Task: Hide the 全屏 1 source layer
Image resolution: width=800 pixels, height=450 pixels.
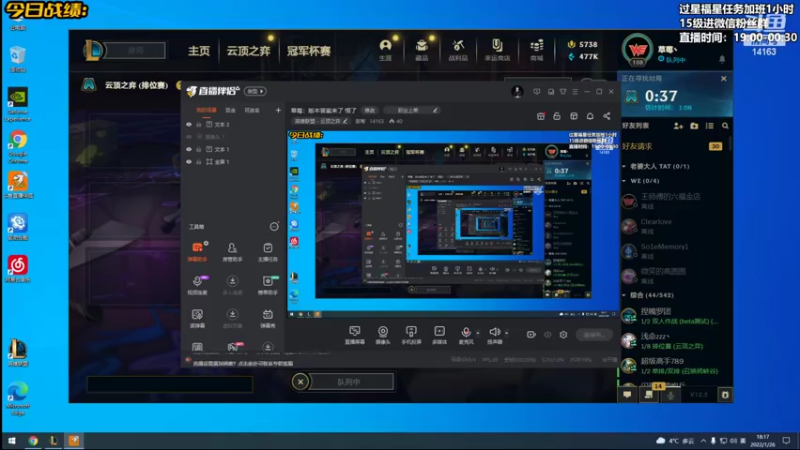Action: [x=189, y=162]
